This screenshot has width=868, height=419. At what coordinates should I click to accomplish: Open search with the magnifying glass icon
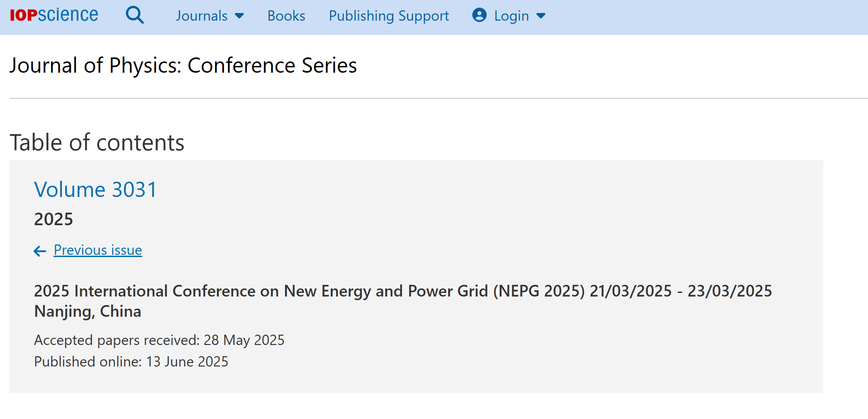point(134,15)
